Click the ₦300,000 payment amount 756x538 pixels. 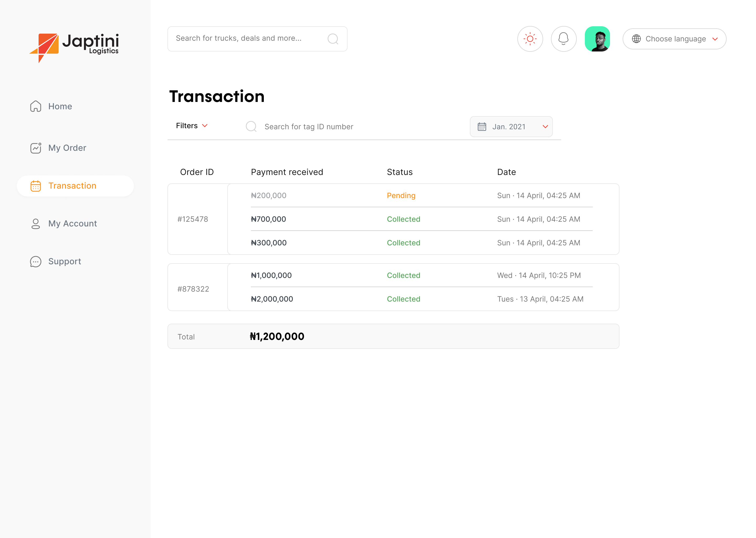tap(269, 243)
